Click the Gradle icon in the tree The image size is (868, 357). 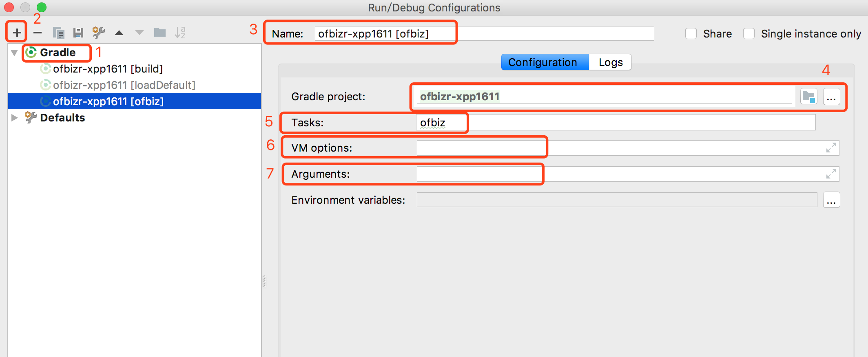pos(31,52)
